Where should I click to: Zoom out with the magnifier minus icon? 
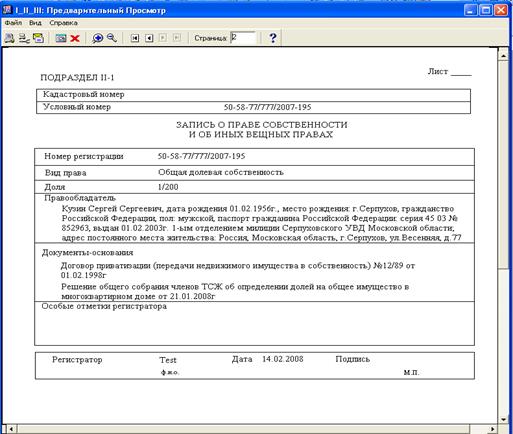(x=112, y=38)
